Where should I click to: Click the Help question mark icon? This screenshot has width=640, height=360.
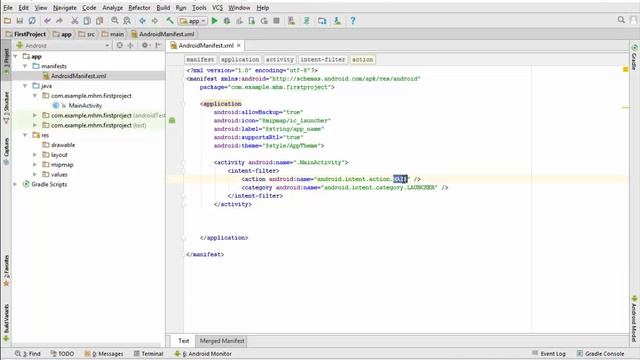(x=353, y=20)
